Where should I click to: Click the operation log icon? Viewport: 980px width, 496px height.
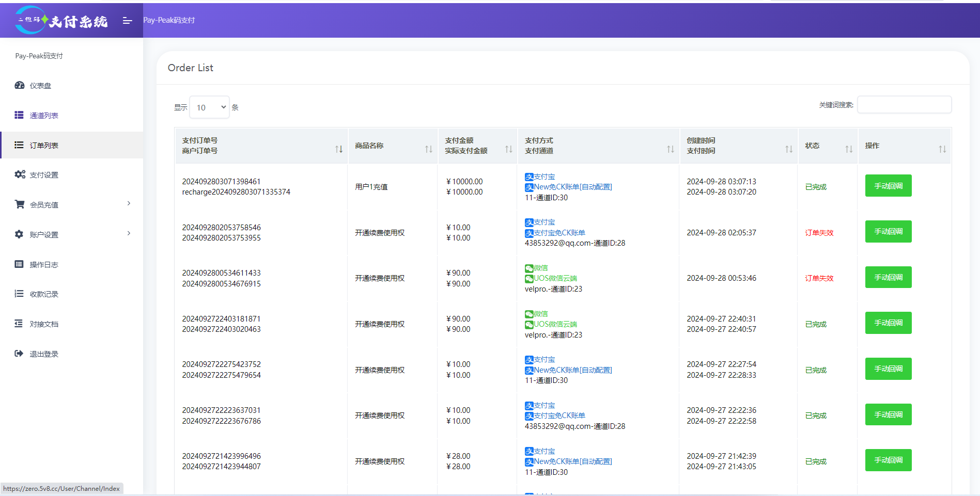(x=19, y=264)
